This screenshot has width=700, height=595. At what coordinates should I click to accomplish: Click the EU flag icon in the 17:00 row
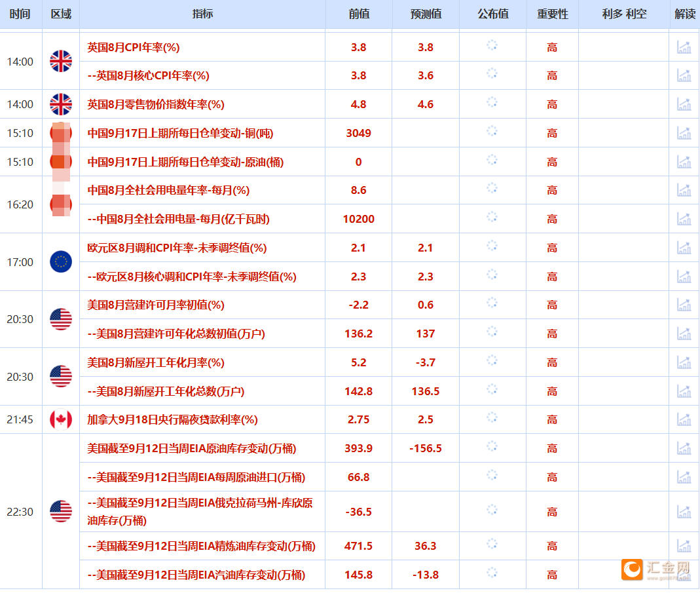(60, 262)
